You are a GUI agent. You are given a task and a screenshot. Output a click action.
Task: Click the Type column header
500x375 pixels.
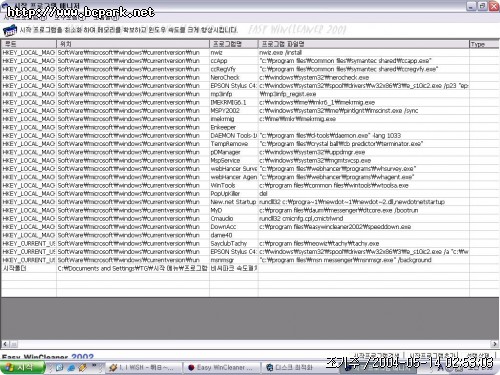pyautogui.click(x=484, y=44)
